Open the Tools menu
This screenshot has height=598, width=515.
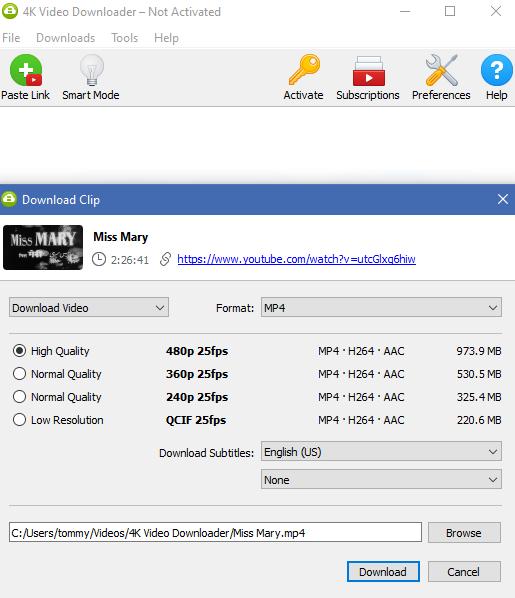click(125, 38)
